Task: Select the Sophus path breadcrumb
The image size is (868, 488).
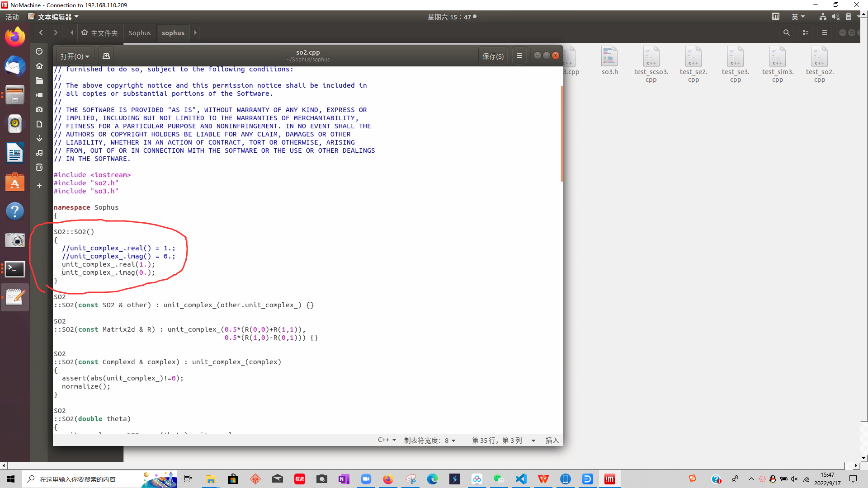Action: pos(139,33)
